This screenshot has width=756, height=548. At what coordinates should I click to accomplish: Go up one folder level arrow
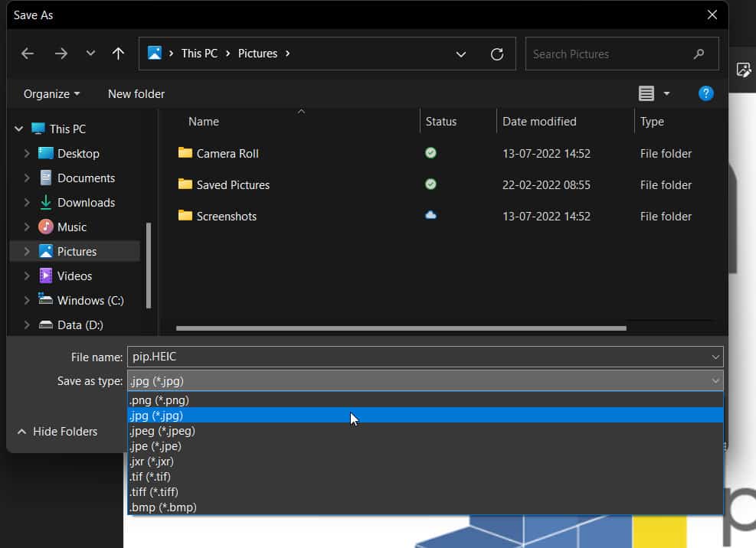(118, 54)
